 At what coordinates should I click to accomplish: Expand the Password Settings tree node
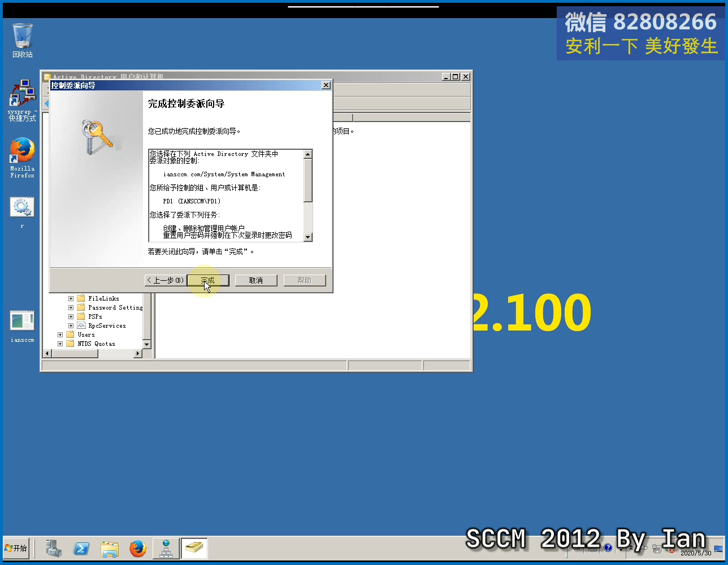[71, 307]
